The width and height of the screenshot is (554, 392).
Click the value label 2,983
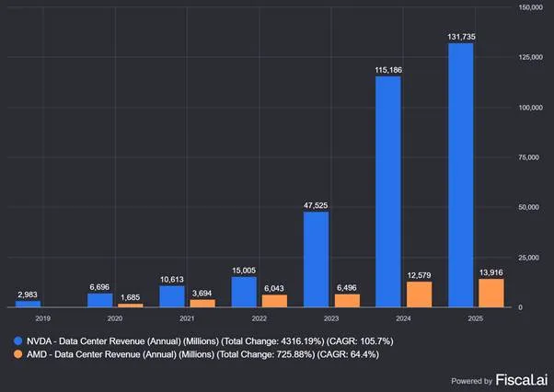(28, 294)
